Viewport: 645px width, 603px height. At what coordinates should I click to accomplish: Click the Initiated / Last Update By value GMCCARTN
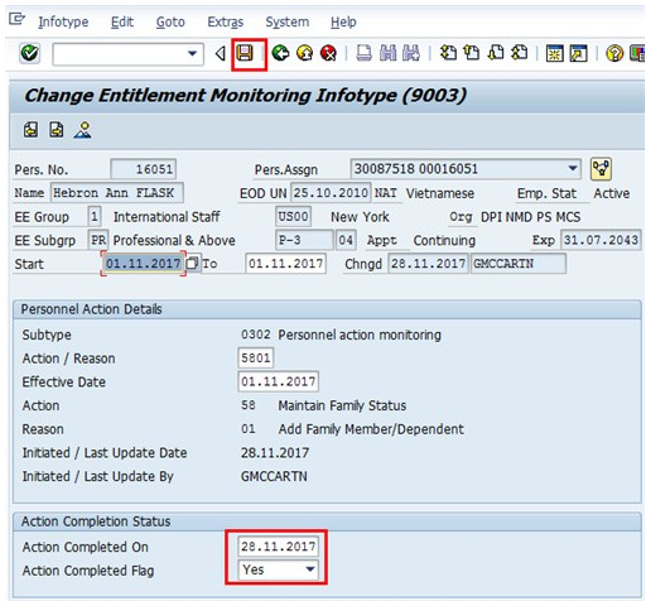point(274,476)
